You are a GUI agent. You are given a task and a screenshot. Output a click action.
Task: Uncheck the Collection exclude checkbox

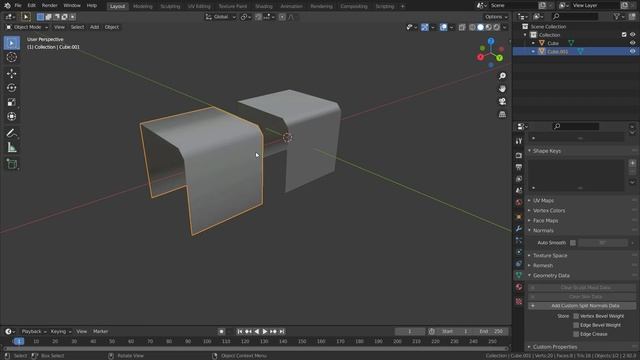624,35
